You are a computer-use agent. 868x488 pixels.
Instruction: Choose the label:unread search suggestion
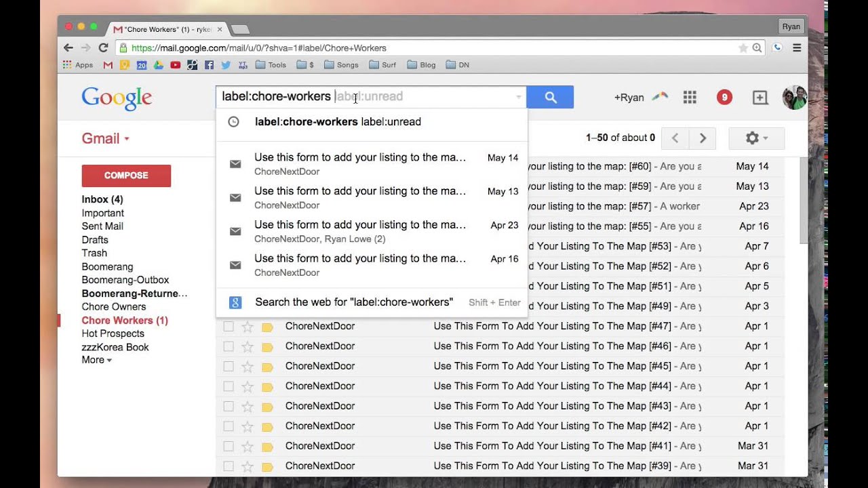tap(372, 122)
